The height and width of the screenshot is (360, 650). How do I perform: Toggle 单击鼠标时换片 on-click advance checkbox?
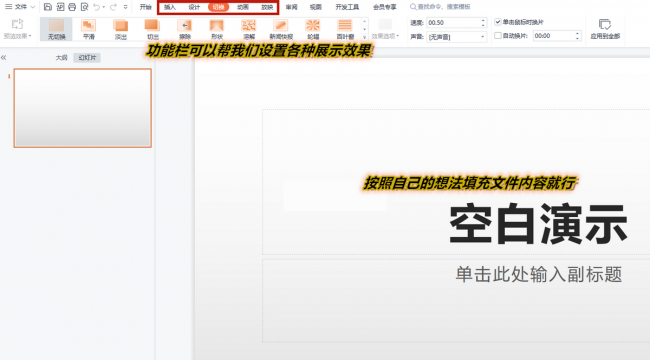tap(498, 22)
